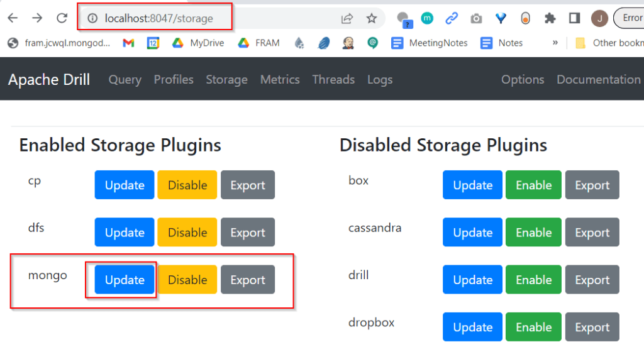Click the share page icon in address bar

(347, 18)
